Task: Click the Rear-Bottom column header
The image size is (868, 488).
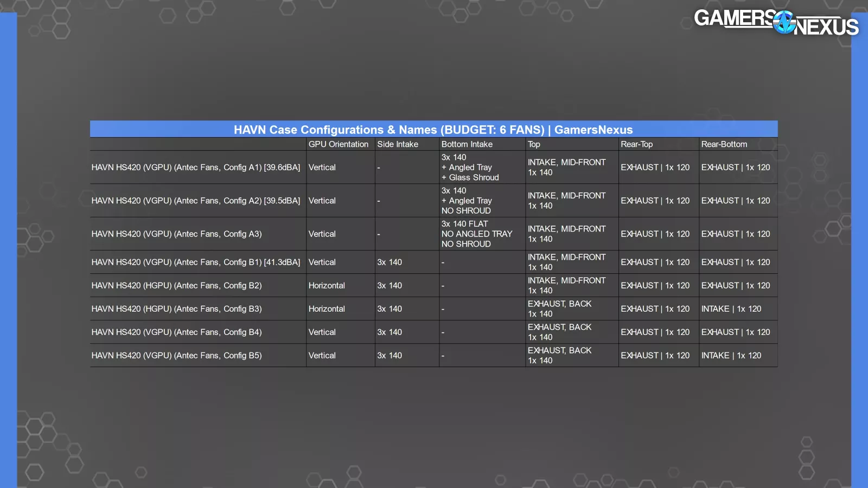Action: (724, 144)
